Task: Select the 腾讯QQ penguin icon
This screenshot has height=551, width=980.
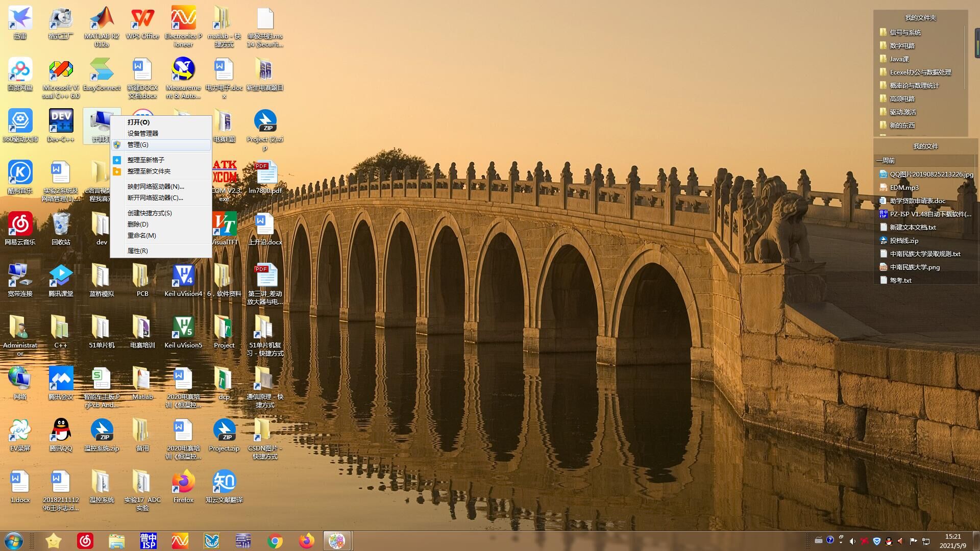Action: pos(61,435)
